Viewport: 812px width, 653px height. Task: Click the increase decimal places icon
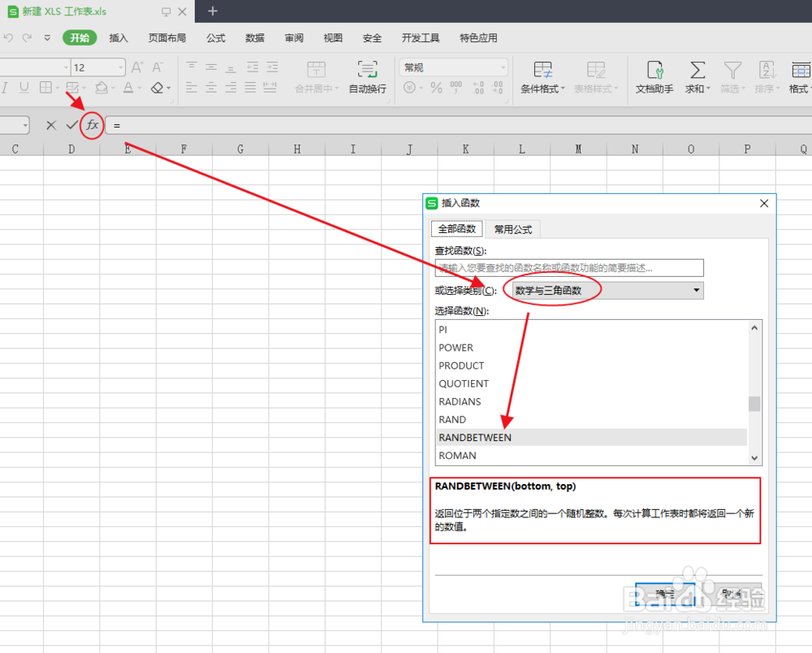tap(478, 88)
